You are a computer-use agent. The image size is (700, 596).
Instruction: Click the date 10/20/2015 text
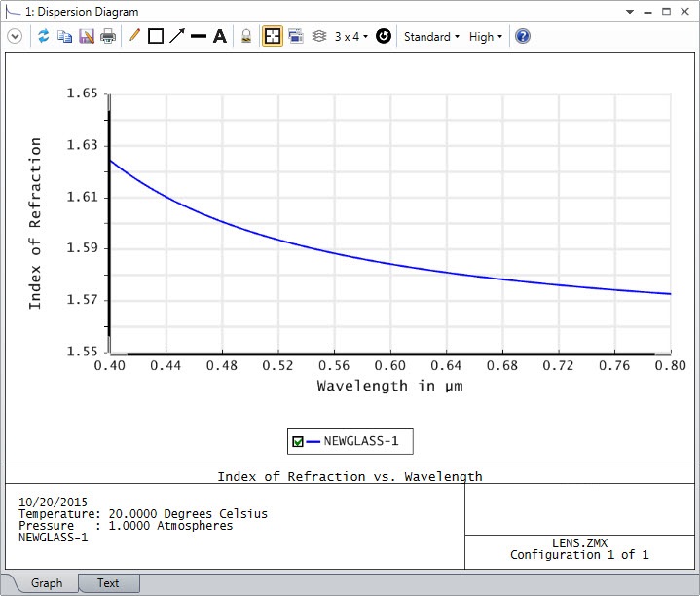point(54,502)
